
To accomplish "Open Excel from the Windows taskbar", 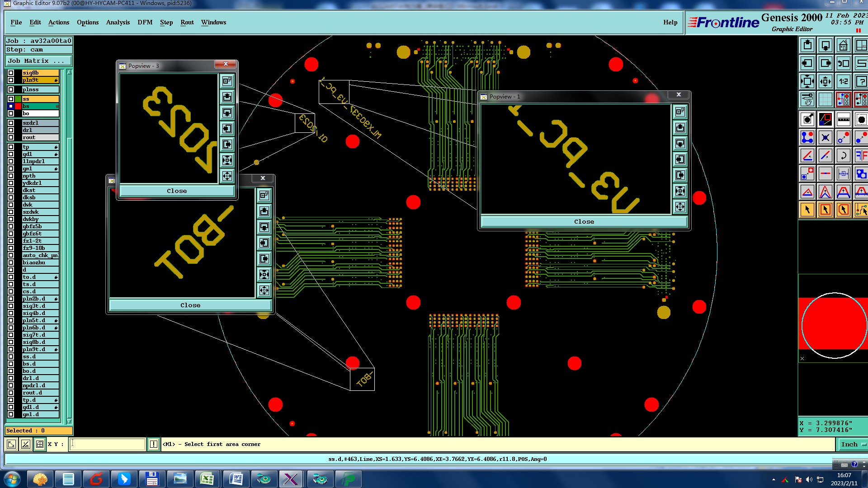I will (x=207, y=479).
